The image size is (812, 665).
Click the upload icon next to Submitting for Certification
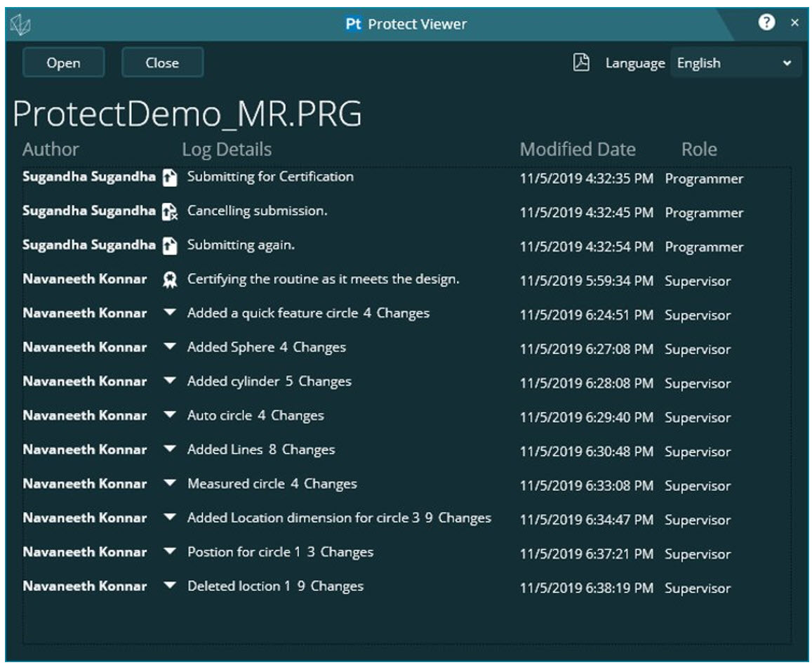coord(171,178)
